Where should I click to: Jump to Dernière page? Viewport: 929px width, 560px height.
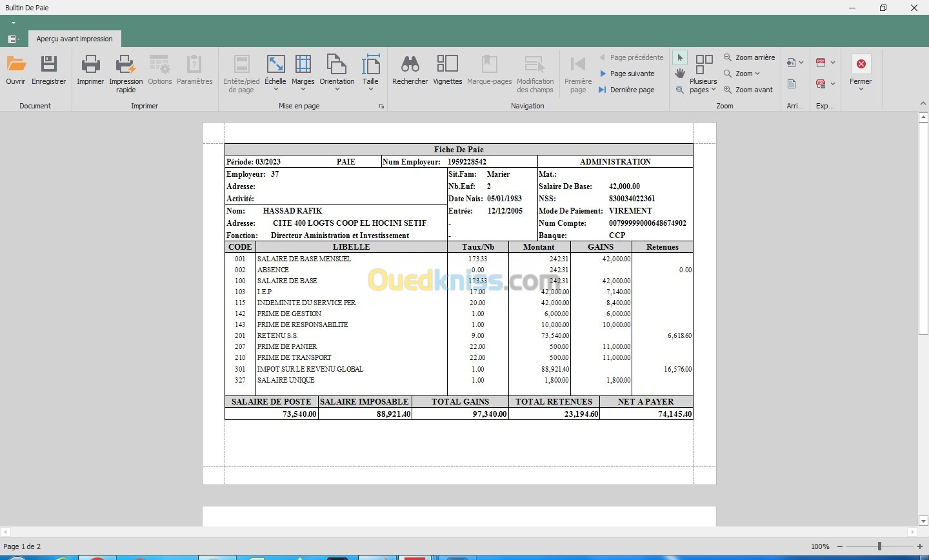coord(627,90)
